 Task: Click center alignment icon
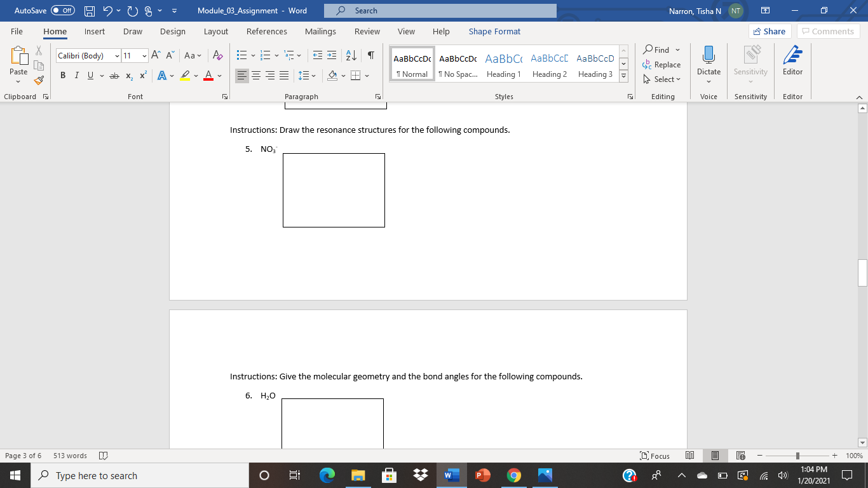pyautogui.click(x=256, y=75)
